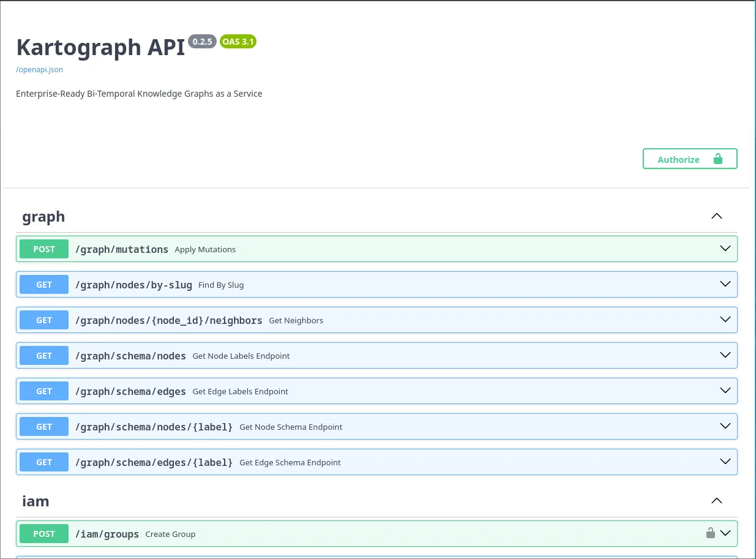Select the iam section header
The width and height of the screenshot is (756, 559).
(36, 500)
